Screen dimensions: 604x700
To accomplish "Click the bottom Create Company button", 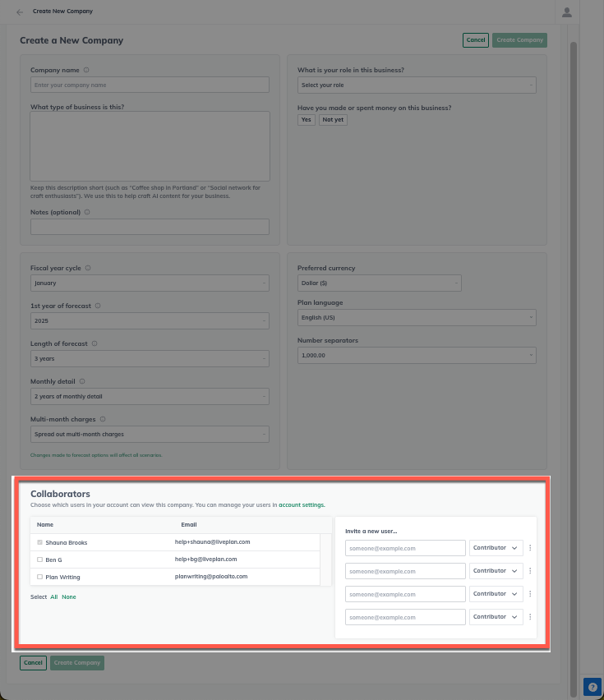I will tap(76, 663).
